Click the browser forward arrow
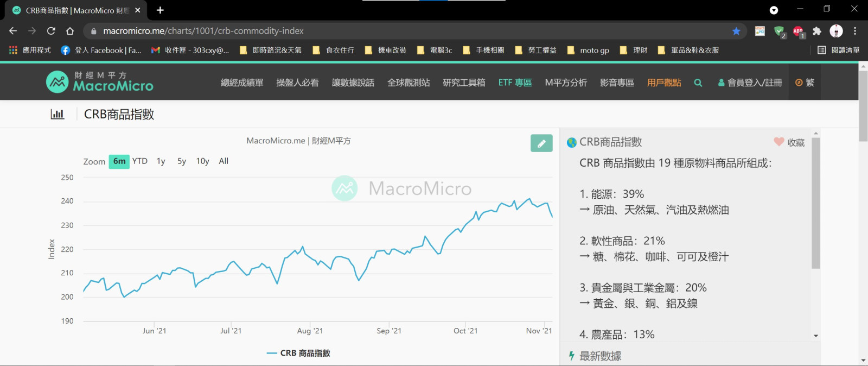The image size is (868, 366). [32, 31]
